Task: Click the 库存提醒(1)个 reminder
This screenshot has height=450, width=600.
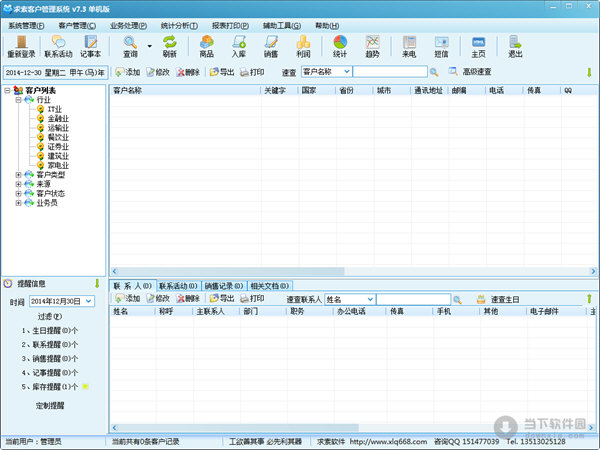Action: 50,387
